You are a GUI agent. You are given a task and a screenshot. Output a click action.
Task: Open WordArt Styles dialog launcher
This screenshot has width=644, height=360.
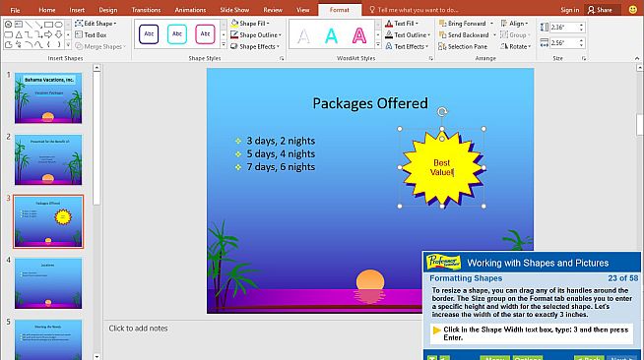coord(431,58)
